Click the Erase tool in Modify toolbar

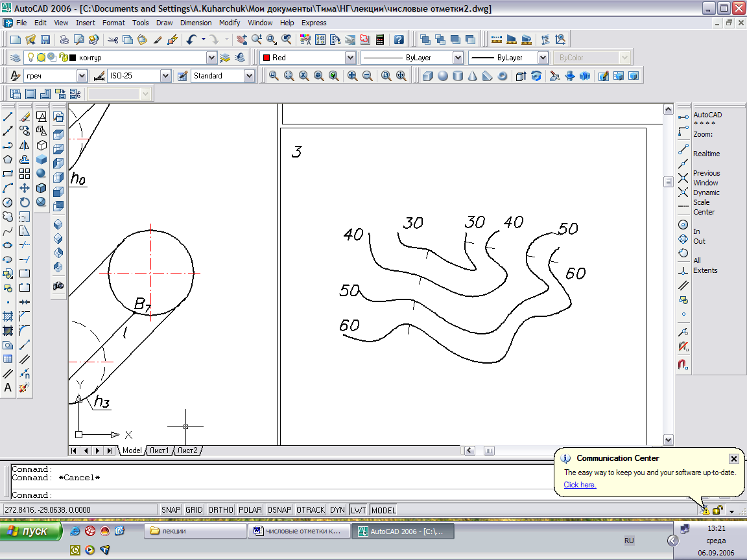25,117
